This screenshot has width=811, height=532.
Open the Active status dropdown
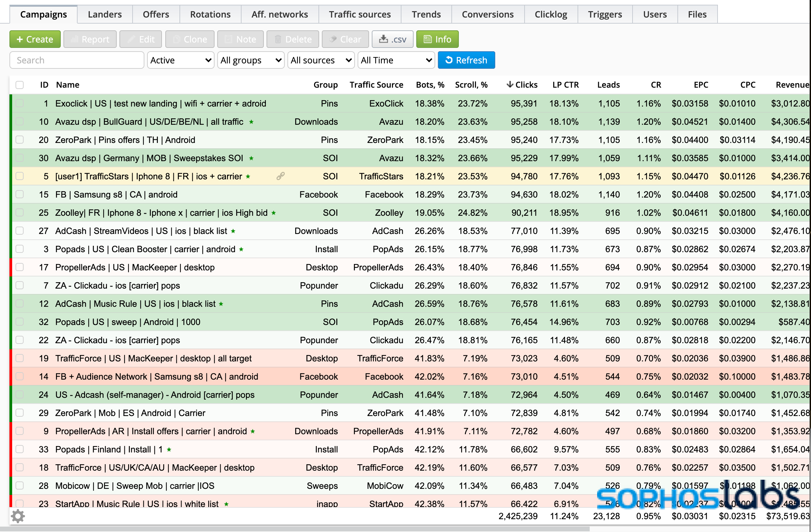pyautogui.click(x=180, y=60)
